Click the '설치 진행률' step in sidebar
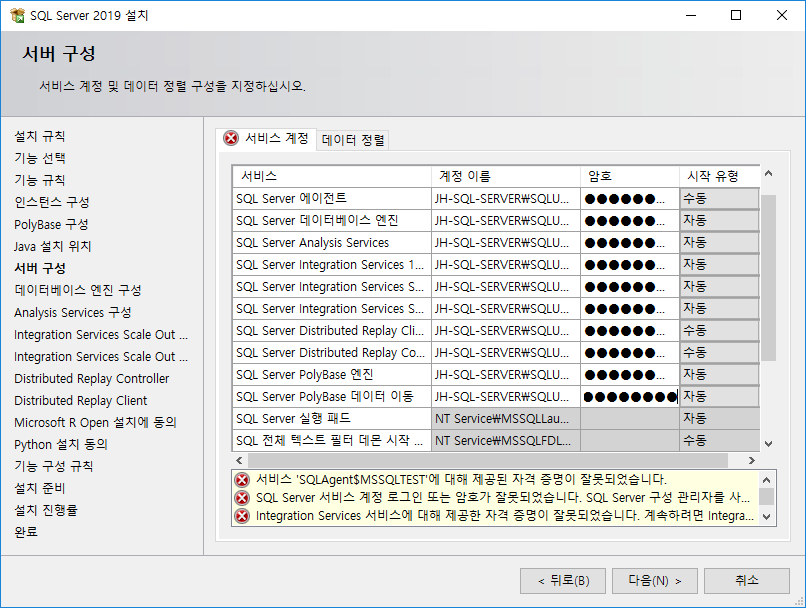Image resolution: width=806 pixels, height=608 pixels. 46,510
